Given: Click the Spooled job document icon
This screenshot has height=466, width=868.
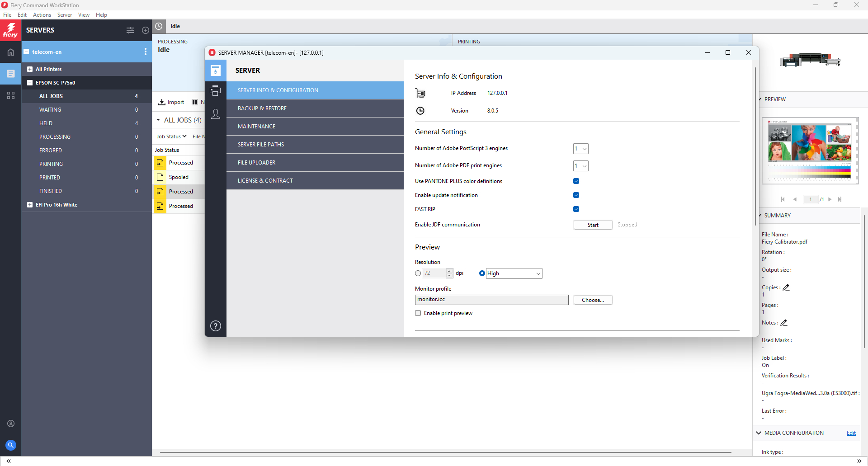Looking at the screenshot, I should (x=160, y=177).
